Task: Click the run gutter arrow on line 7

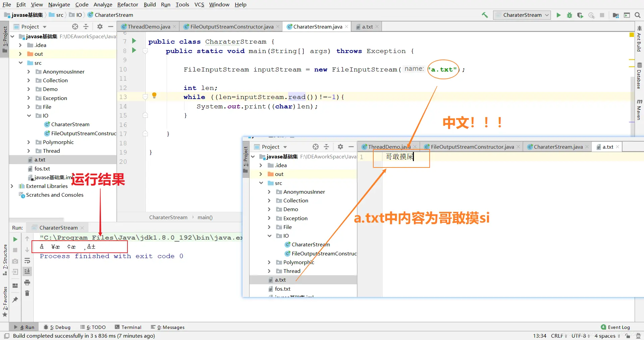Action: (x=134, y=41)
